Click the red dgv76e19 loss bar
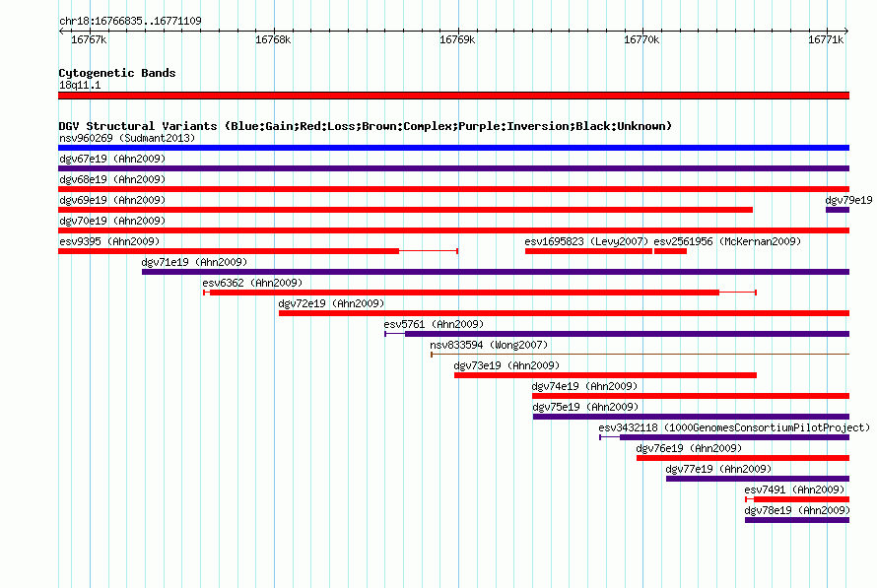Image resolution: width=877 pixels, height=588 pixels. coord(743,458)
